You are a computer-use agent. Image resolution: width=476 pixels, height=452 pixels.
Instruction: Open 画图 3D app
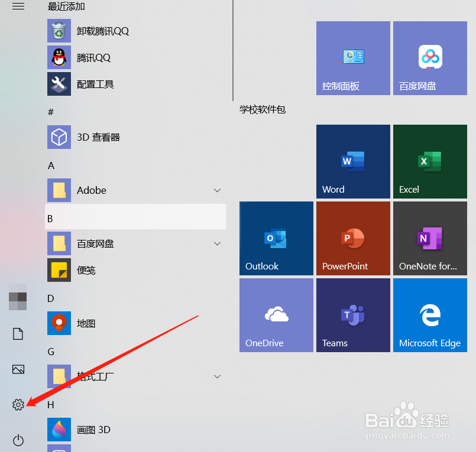pos(135,430)
